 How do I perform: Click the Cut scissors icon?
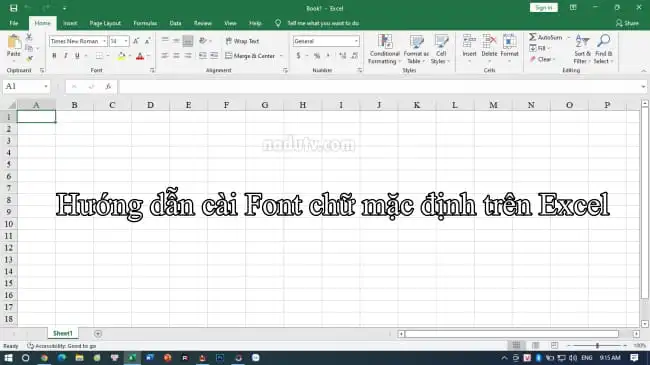(29, 37)
